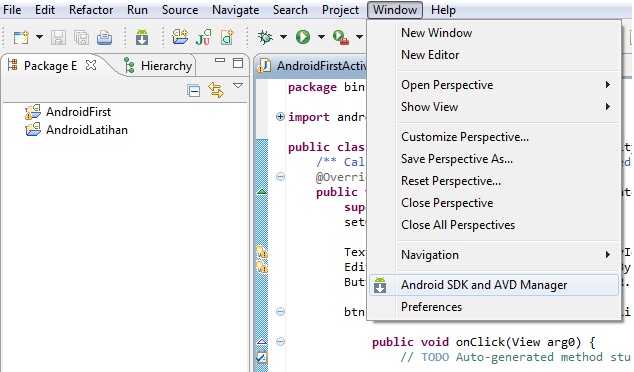Screen dimensions: 634x372
Task: Click the Collapse All icon in Package Explorer
Action: click(194, 90)
